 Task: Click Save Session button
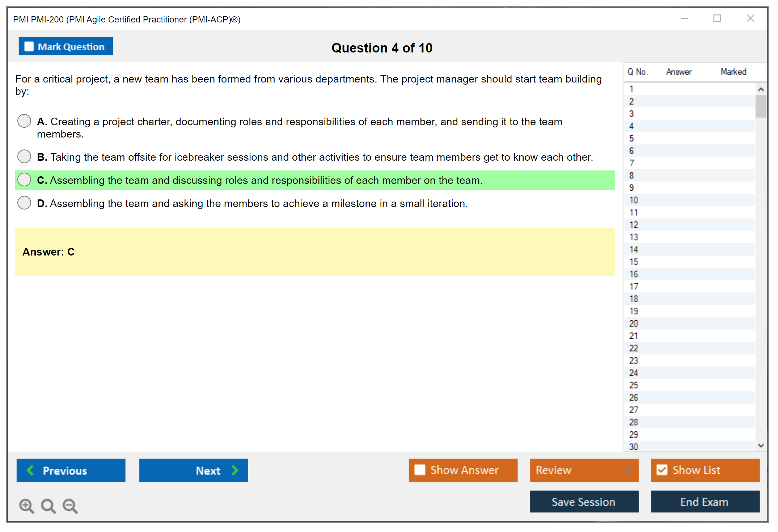pos(584,502)
